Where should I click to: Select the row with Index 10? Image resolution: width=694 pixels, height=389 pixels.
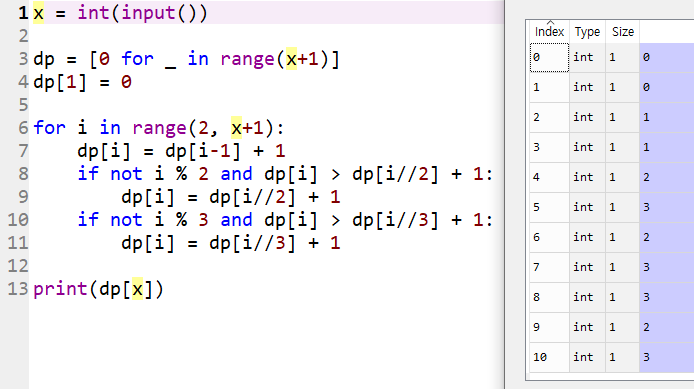click(x=612, y=357)
